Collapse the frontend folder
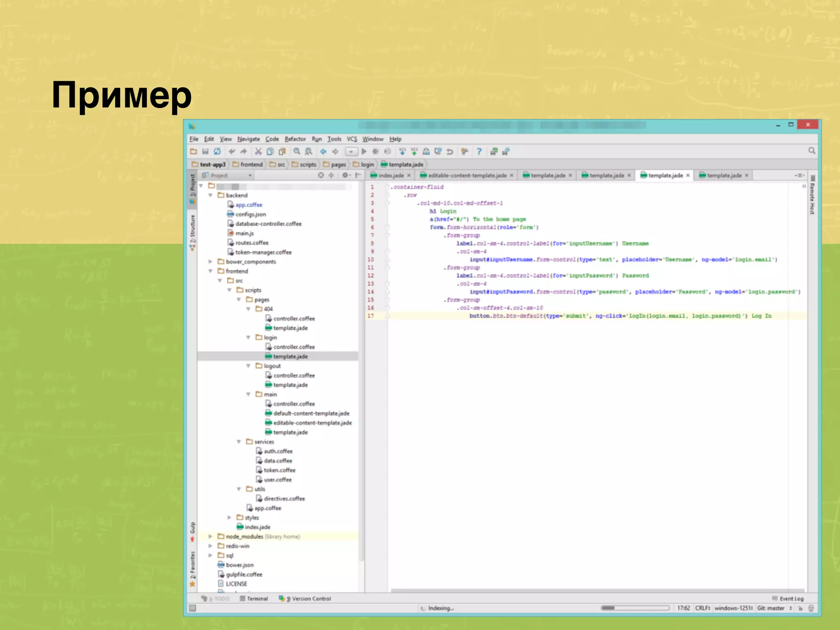 [210, 271]
